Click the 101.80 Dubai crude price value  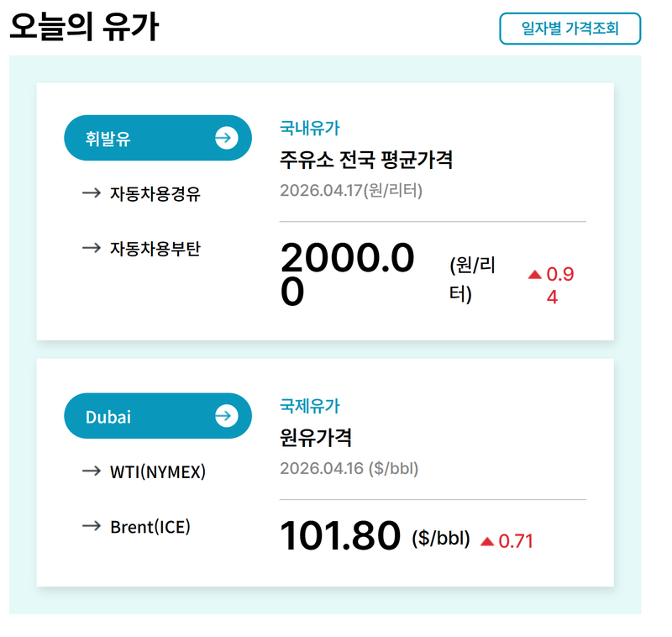tap(340, 538)
